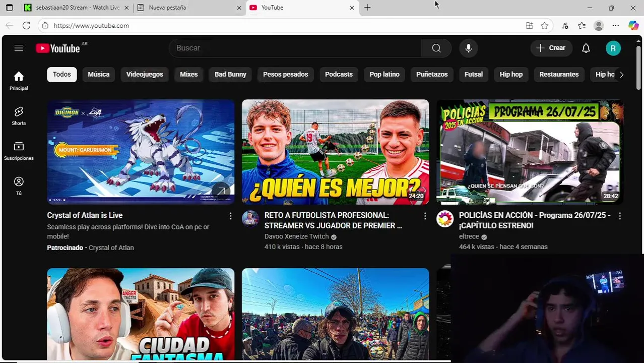This screenshot has height=363, width=644.
Task: Open Shorts in the sidebar
Action: 19,116
